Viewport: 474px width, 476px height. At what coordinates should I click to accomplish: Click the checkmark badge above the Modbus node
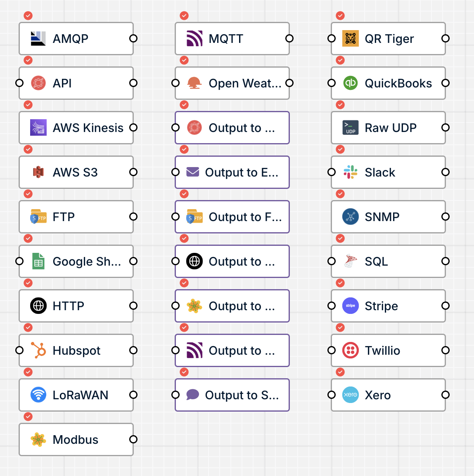28,417
